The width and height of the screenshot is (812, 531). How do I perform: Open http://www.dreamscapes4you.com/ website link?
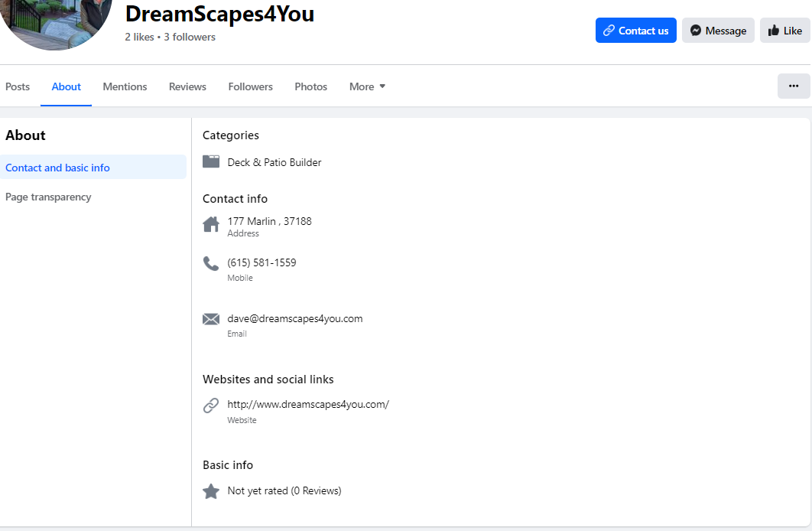coord(308,404)
